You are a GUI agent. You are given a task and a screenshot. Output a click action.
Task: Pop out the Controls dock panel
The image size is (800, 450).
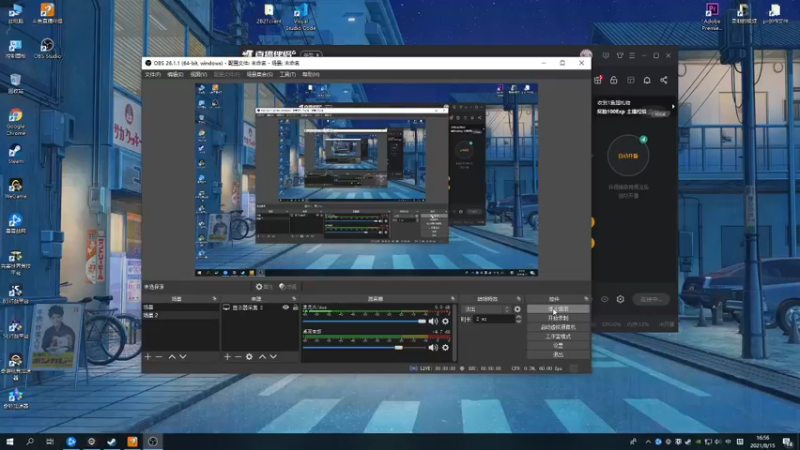(x=586, y=299)
